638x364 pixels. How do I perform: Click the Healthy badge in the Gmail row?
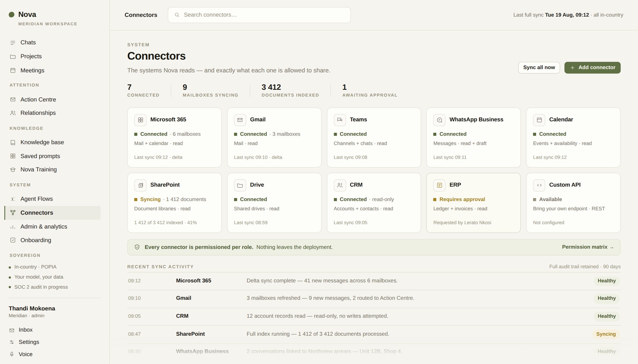coord(606,298)
